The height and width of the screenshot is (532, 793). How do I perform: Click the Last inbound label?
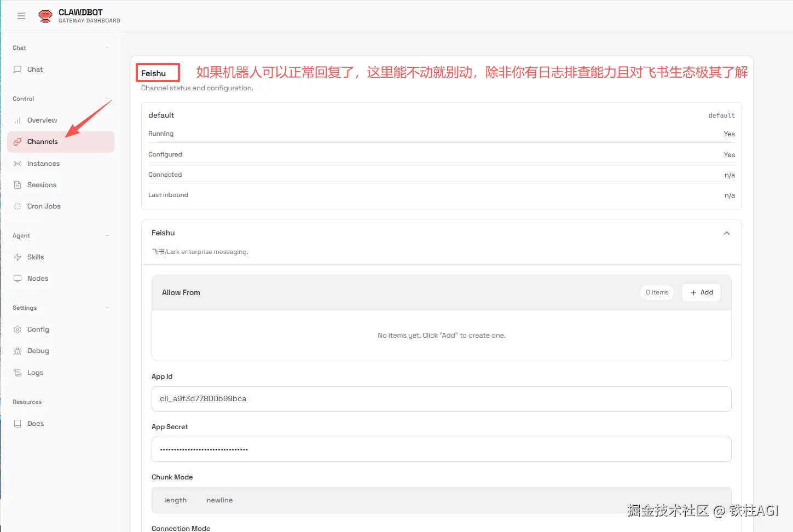click(x=168, y=195)
